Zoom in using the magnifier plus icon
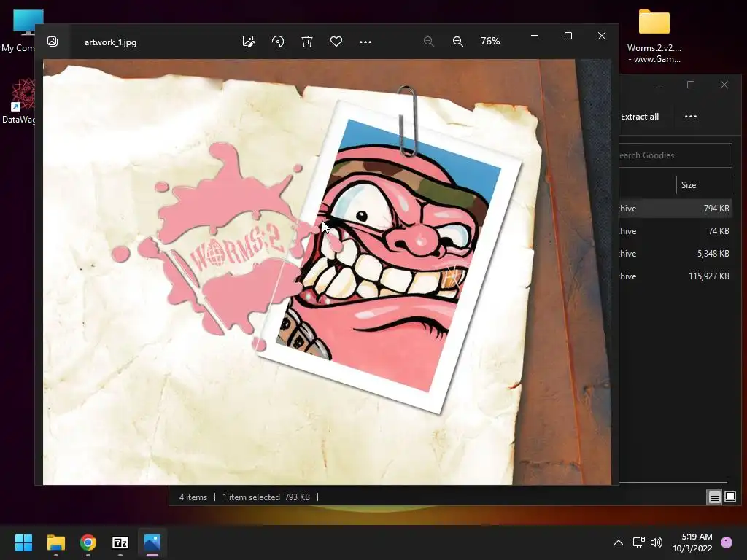 pos(458,42)
